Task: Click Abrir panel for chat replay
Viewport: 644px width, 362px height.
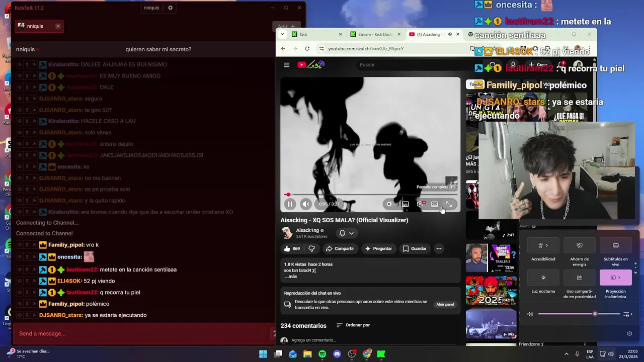Action: pyautogui.click(x=445, y=304)
